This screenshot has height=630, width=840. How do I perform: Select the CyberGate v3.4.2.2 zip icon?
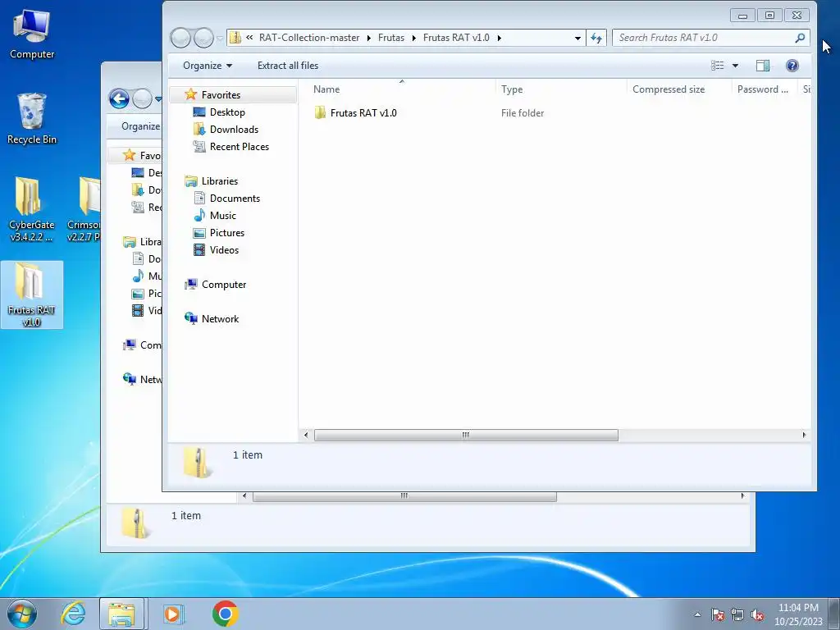pyautogui.click(x=32, y=209)
